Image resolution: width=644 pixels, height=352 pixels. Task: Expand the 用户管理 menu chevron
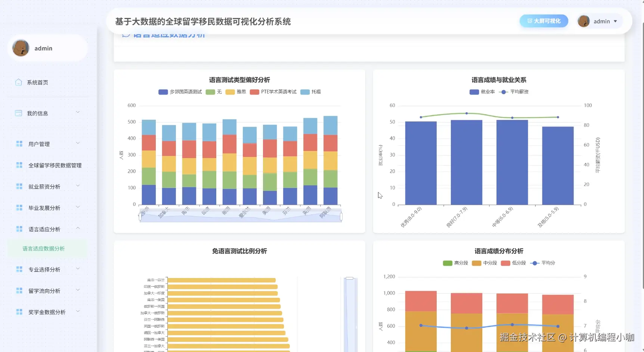tap(78, 143)
